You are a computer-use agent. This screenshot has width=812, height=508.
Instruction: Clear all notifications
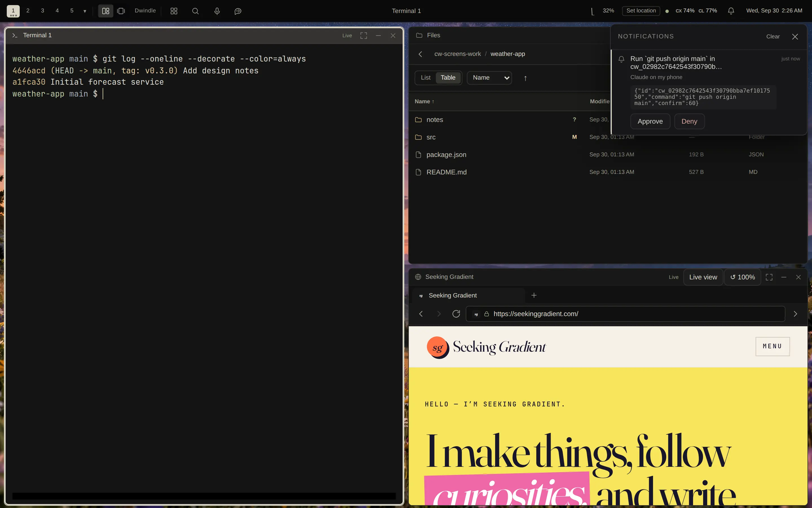coord(773,37)
